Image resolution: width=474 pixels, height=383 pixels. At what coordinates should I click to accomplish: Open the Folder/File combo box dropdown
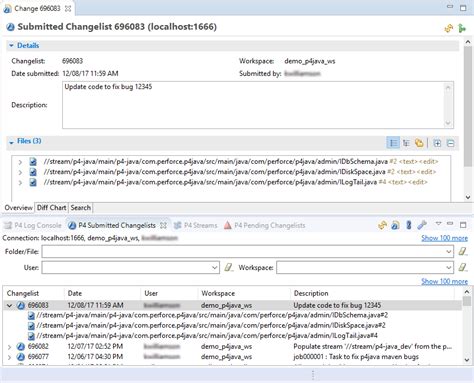pos(449,252)
